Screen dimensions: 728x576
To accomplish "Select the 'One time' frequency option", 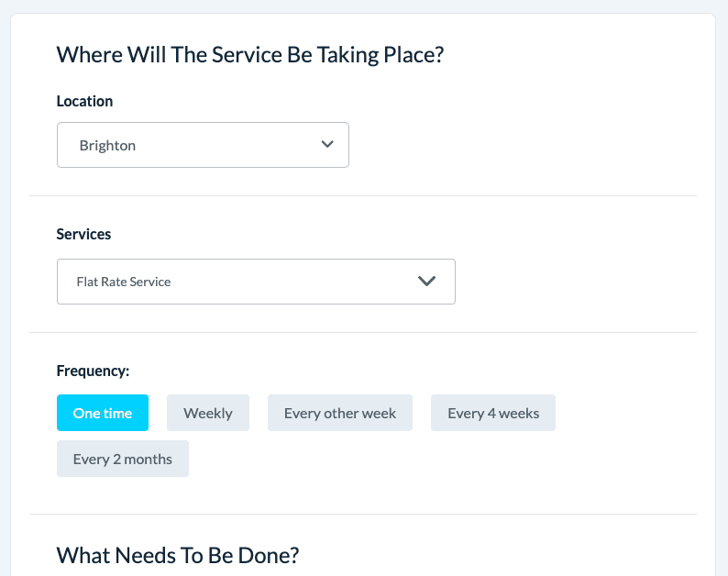I will [x=103, y=413].
